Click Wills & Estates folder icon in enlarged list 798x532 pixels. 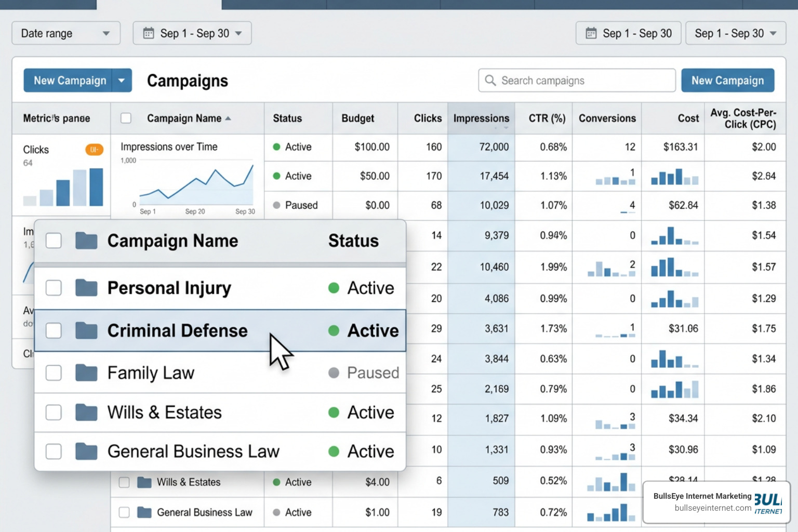(86, 413)
